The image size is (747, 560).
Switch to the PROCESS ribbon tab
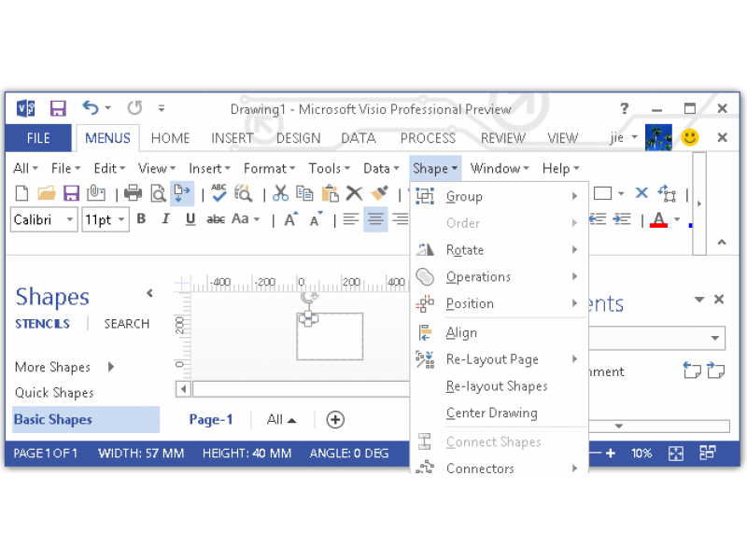[428, 138]
